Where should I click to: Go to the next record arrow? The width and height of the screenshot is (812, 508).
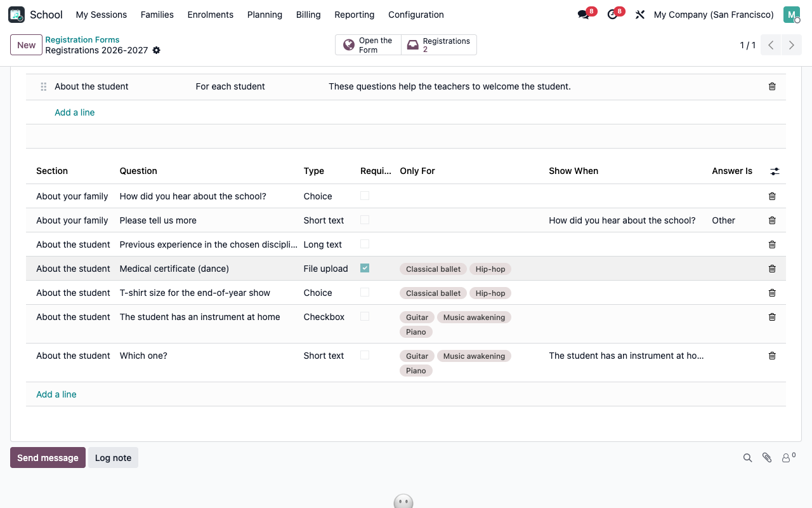(791, 45)
